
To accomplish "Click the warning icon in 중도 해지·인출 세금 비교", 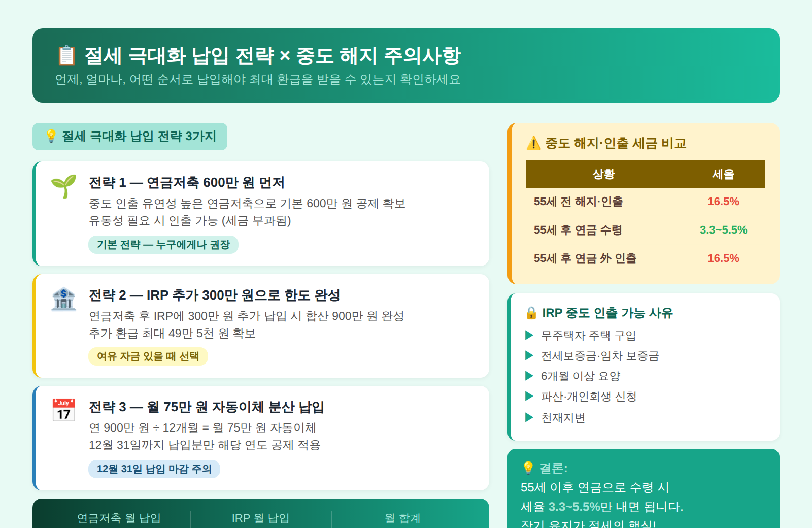I will [532, 143].
